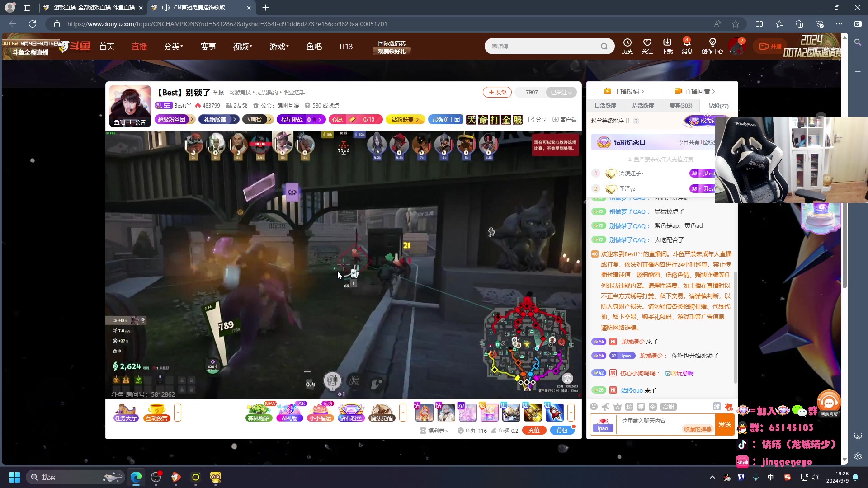The width and height of the screenshot is (868, 488).
Task: Open the 小小福运 activity icon
Action: point(320,412)
